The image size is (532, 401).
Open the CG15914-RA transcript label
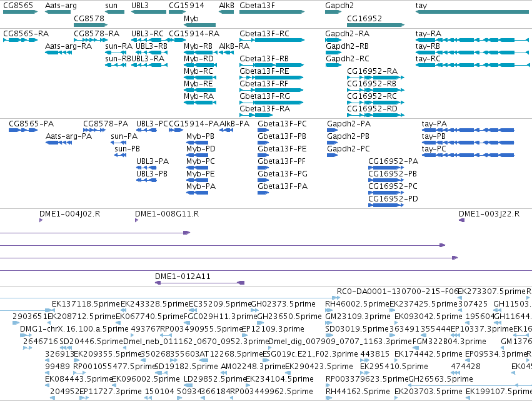coord(194,34)
